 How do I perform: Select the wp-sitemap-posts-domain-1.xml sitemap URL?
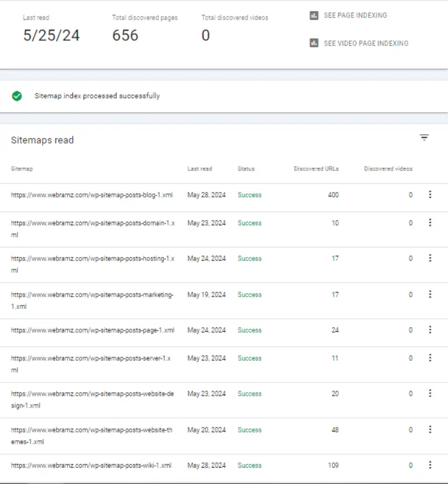click(93, 229)
